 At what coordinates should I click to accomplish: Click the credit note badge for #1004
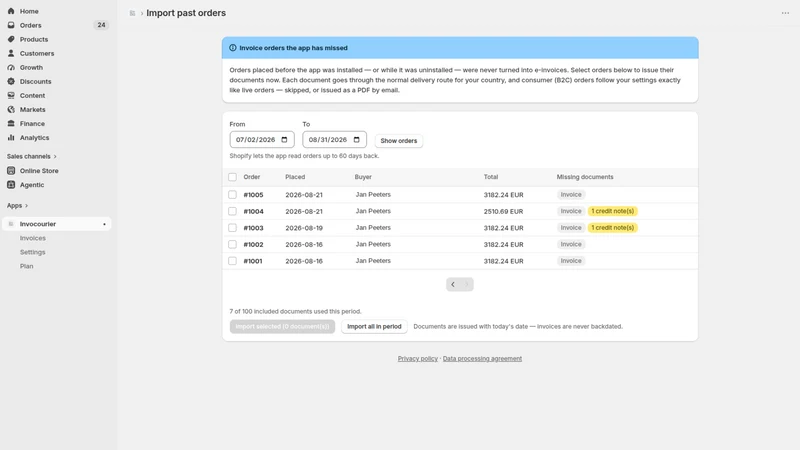[x=612, y=211]
